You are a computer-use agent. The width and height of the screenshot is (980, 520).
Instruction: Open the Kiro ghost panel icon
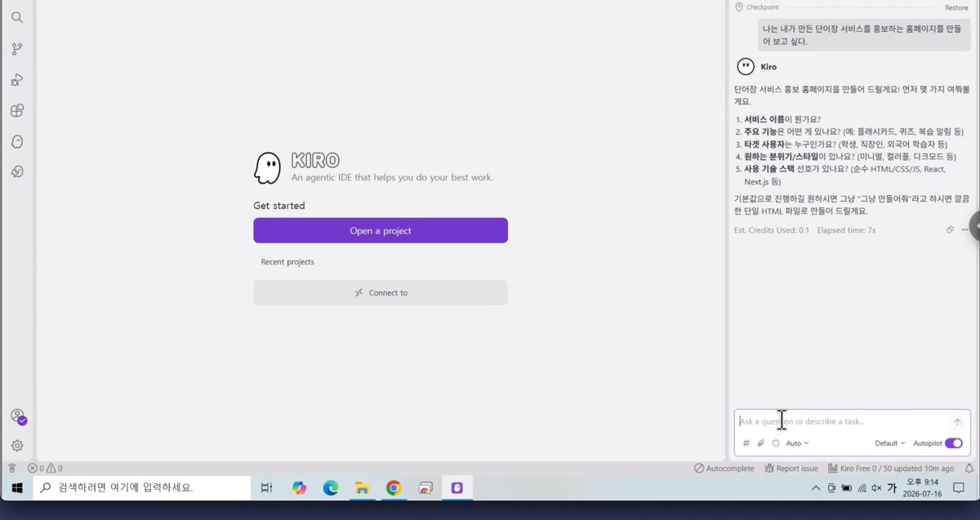17,141
